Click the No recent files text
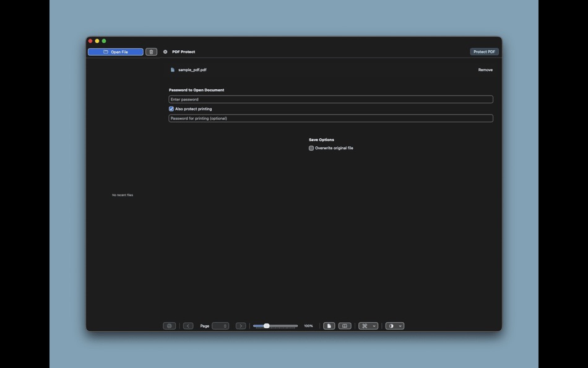Screen dimensions: 588x368 (x=123, y=195)
